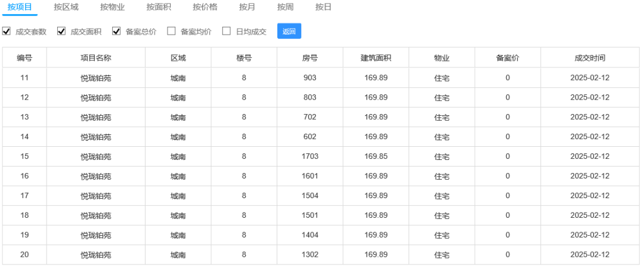
Task: Click the 169.85 area cell
Action: 376,156
